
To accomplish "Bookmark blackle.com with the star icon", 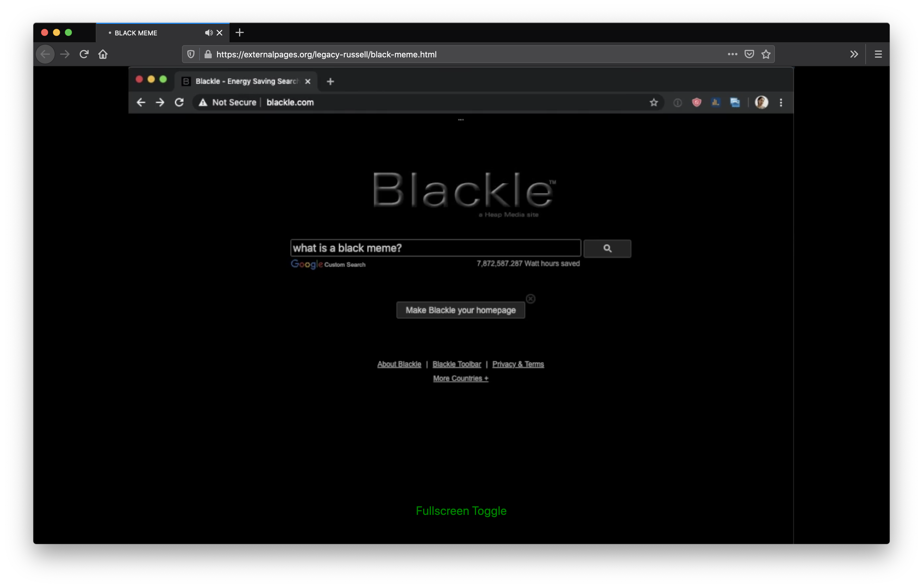I will [x=654, y=102].
